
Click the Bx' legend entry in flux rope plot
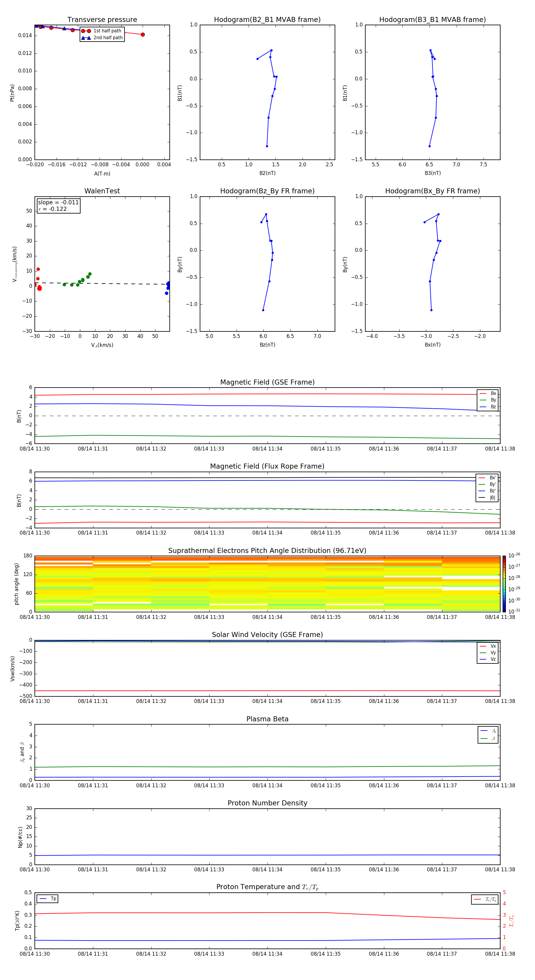[487, 478]
